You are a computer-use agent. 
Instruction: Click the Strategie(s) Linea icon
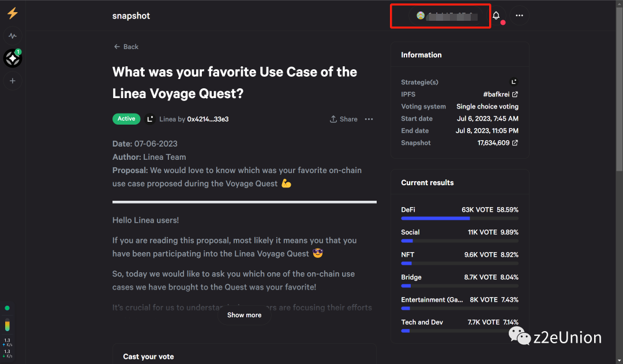pos(514,82)
